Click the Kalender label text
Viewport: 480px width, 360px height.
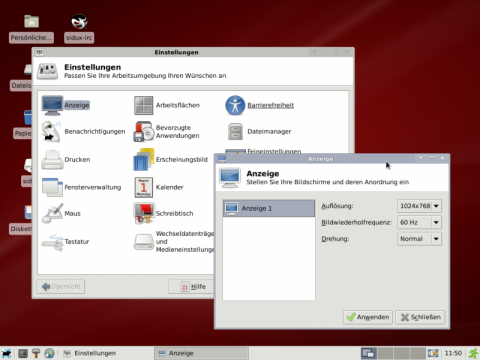tap(170, 187)
